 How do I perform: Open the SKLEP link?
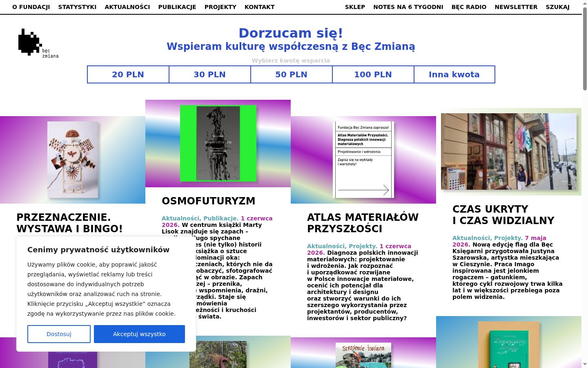[355, 7]
